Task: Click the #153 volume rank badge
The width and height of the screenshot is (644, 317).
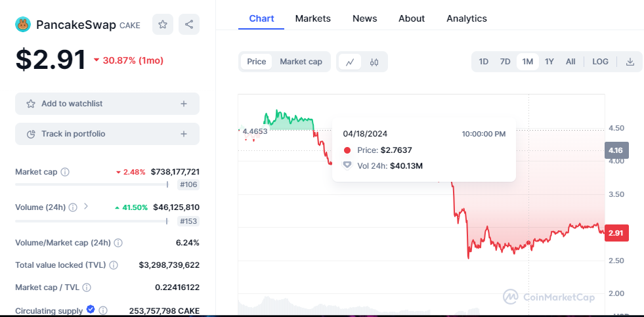Action: (188, 221)
